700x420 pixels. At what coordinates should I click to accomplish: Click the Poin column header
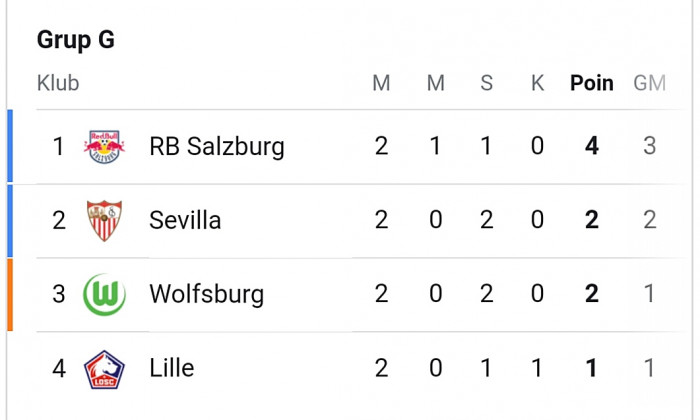(592, 83)
